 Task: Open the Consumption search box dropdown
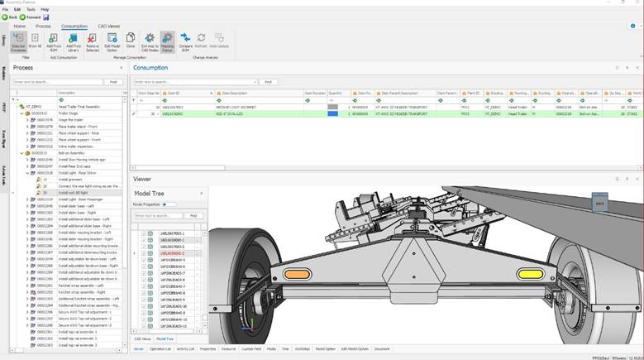pyautogui.click(x=253, y=82)
